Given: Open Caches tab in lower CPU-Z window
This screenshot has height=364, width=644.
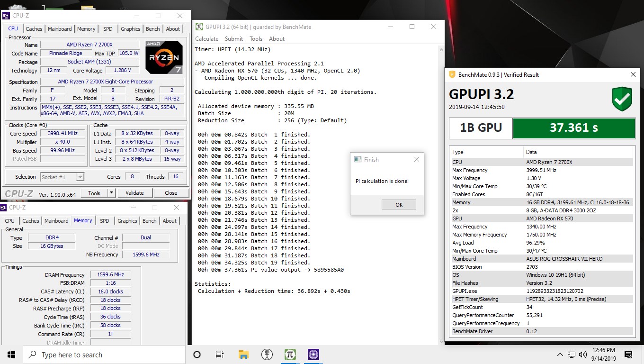Looking at the screenshot, I should click(31, 221).
